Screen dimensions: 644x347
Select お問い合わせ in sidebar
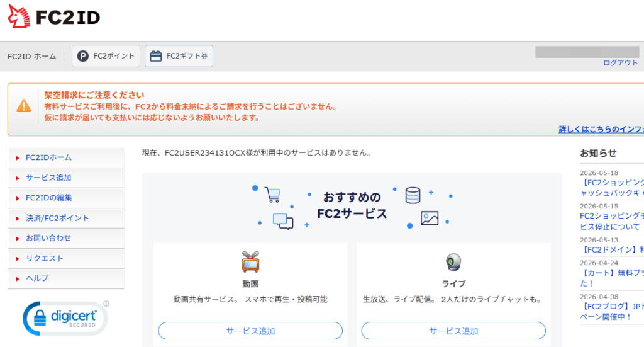(65, 239)
